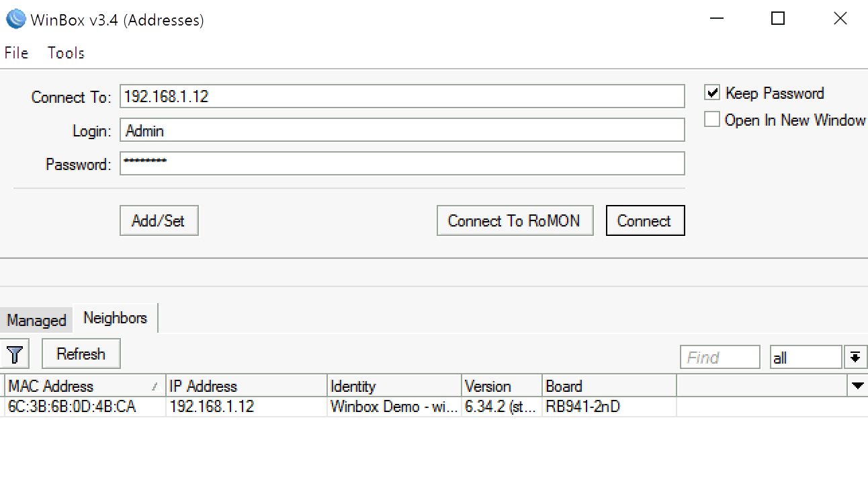
Task: Switch to the Managed tab
Action: pos(36,321)
